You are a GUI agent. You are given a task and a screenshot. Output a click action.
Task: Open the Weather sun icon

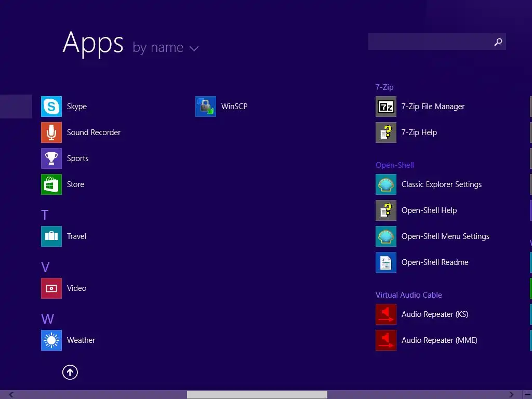(51, 340)
